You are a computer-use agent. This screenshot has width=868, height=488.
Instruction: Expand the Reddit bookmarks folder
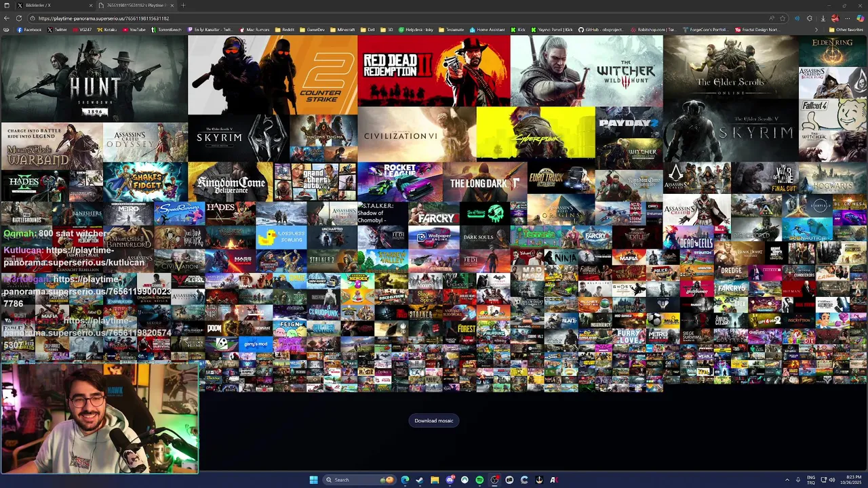(x=284, y=30)
